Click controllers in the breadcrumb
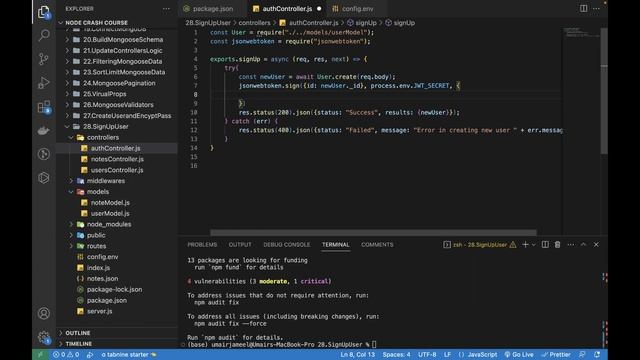The image size is (640, 360). (254, 23)
